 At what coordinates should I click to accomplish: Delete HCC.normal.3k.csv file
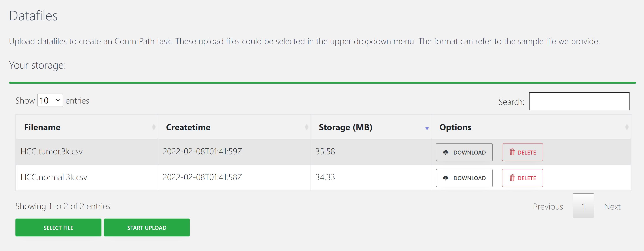coord(522,178)
